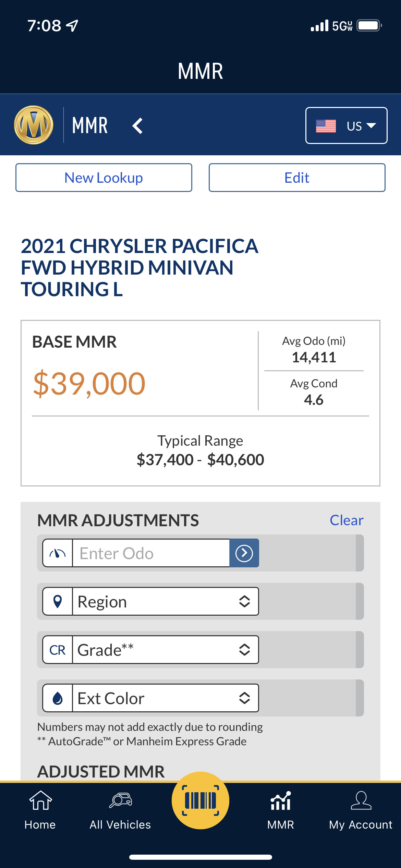Expand the Region dropdown
Image resolution: width=401 pixels, height=868 pixels.
coord(165,601)
